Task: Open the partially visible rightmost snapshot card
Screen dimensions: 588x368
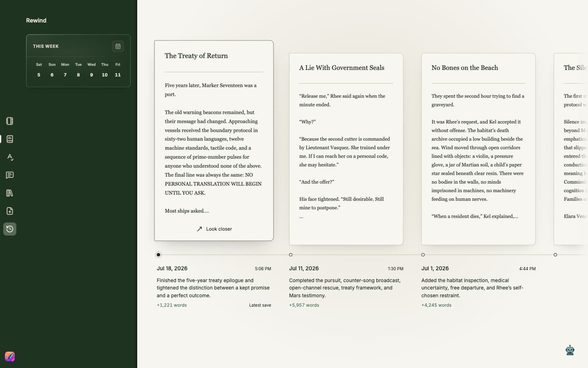Action: coord(571,149)
